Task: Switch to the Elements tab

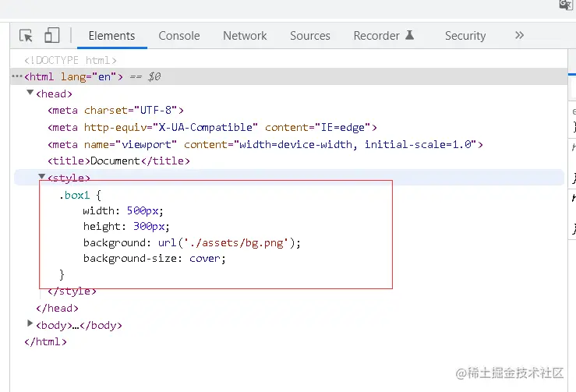Action: point(111,36)
